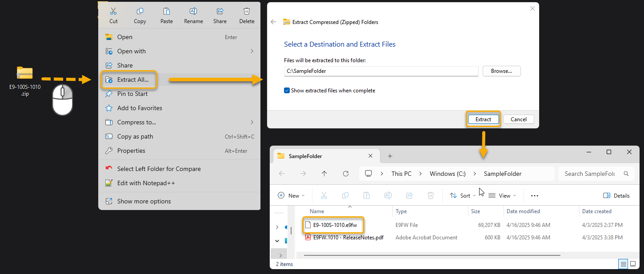This screenshot has height=274, width=644.
Task: Click the Cut icon in context menu
Action: tap(114, 12)
